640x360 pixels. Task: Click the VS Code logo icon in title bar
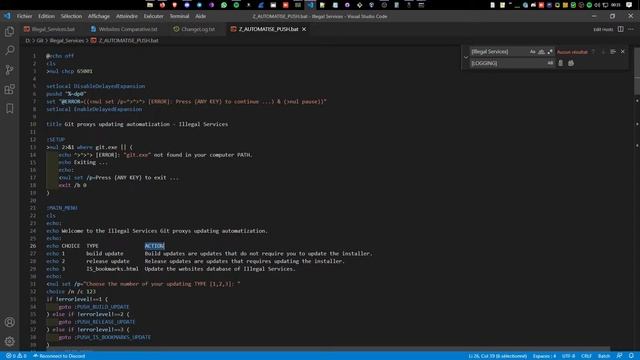coord(7,16)
